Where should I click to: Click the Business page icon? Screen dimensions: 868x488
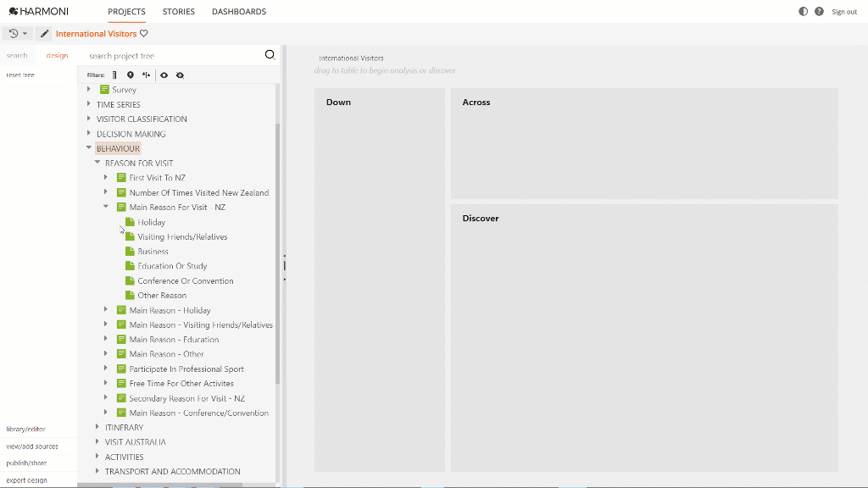[x=130, y=251]
